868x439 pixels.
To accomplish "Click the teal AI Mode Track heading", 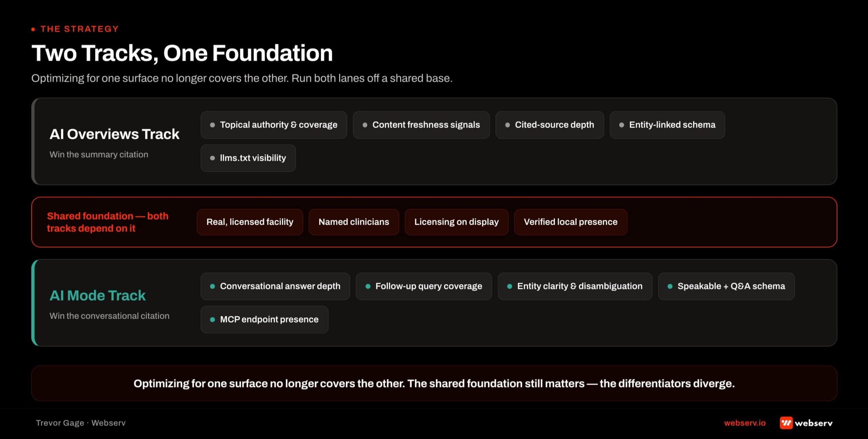I will coord(97,295).
